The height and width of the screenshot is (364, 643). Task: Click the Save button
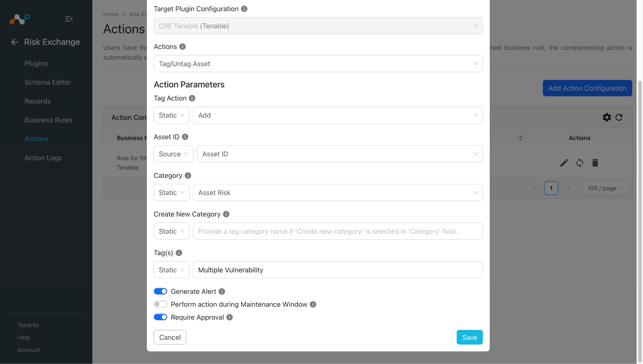coord(470,337)
